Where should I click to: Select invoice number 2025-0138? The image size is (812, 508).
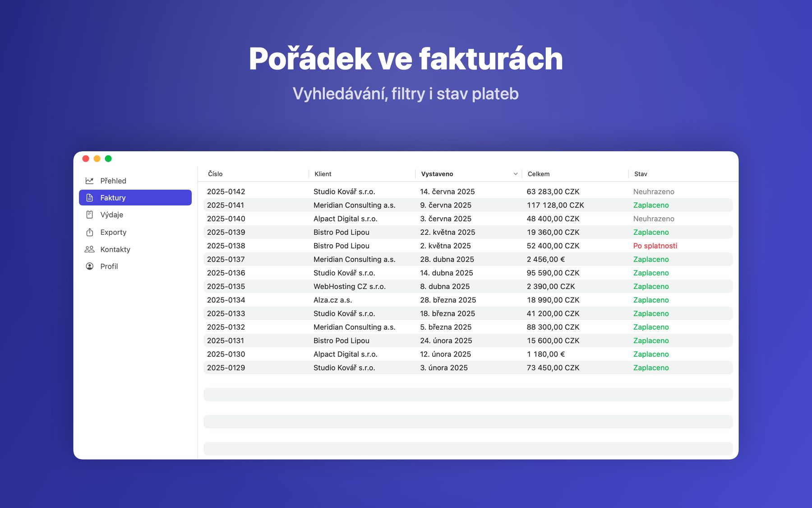click(226, 246)
